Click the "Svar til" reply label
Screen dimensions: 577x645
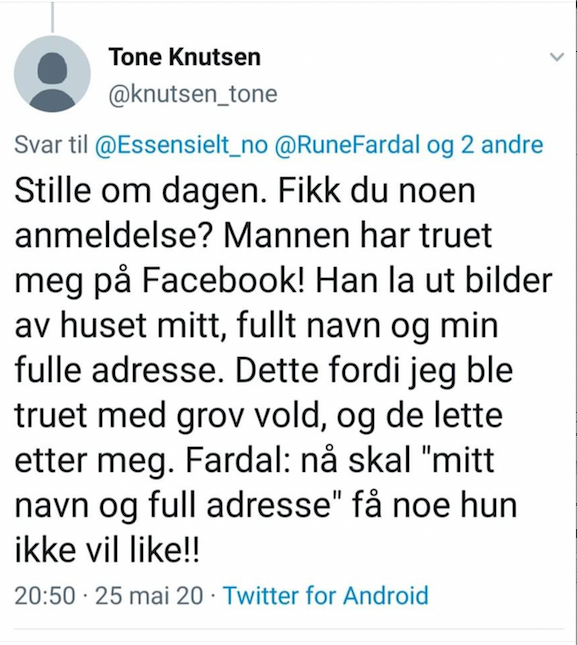[51, 145]
